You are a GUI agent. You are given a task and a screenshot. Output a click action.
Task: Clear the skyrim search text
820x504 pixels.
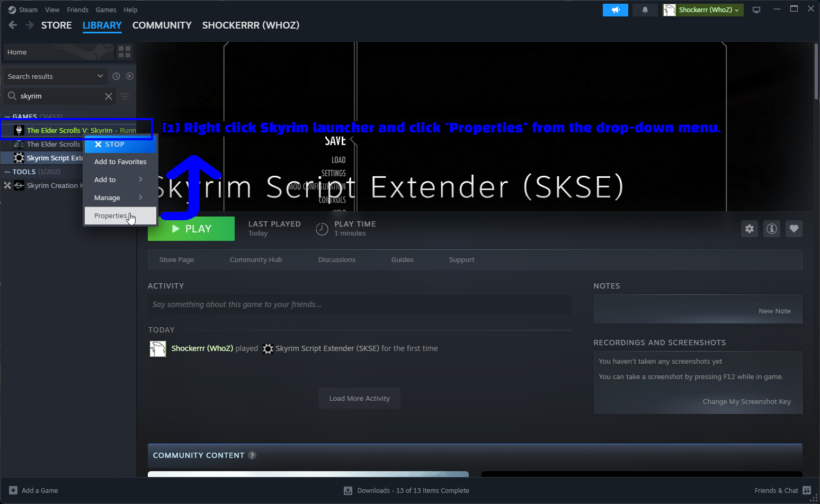coord(109,96)
